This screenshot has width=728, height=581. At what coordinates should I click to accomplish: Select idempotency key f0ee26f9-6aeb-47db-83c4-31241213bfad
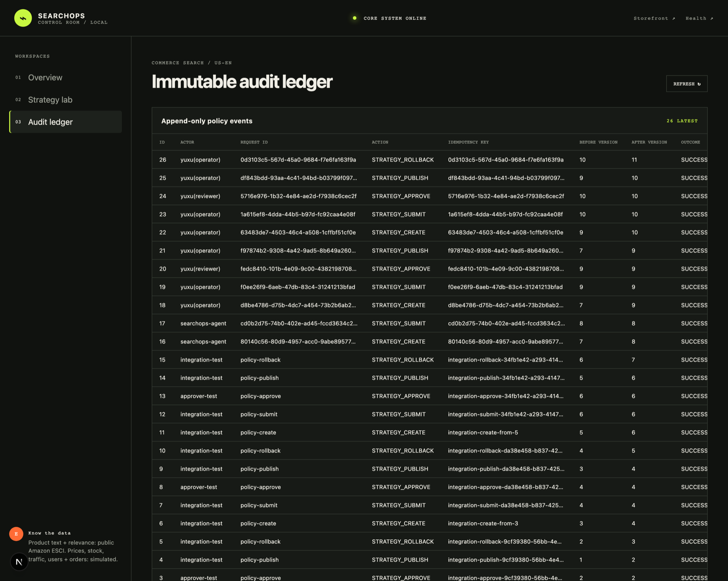(x=505, y=287)
